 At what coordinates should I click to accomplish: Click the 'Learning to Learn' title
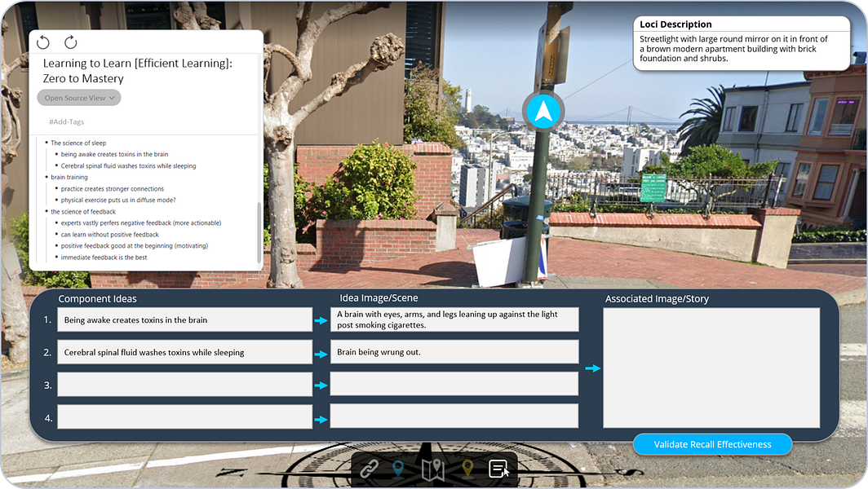[138, 71]
